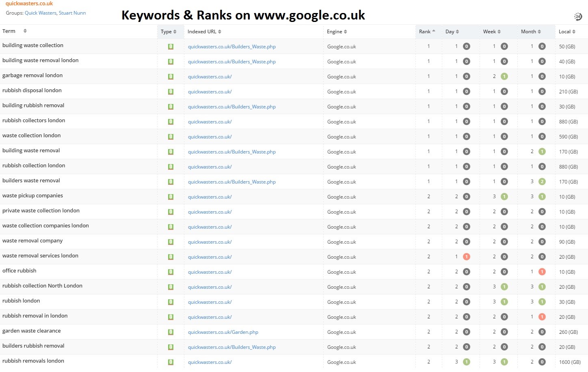The image size is (588, 372).
Task: Open indexed URL for rubbish collectors london
Action: tap(210, 122)
